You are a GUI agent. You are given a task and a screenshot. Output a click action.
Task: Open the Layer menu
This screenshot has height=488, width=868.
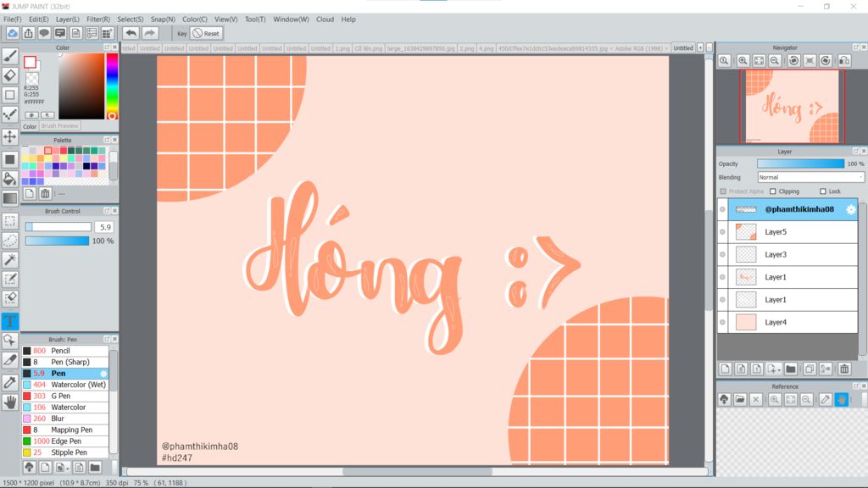point(68,19)
